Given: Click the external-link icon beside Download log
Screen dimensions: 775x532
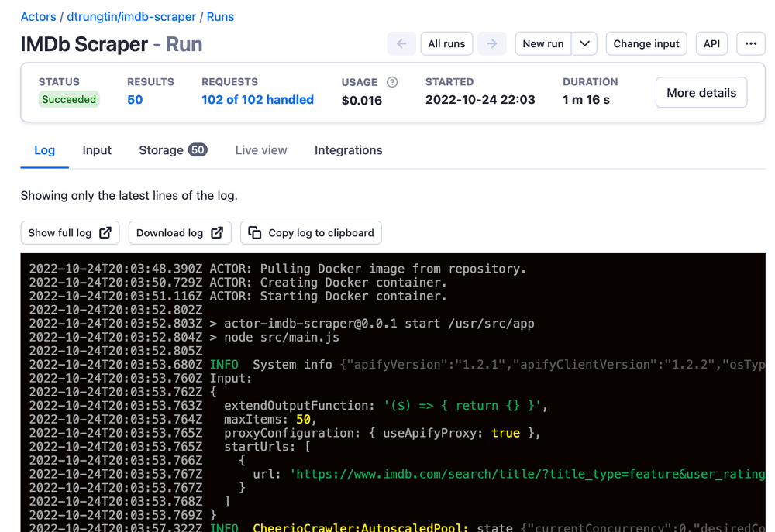Looking at the screenshot, I should [215, 232].
